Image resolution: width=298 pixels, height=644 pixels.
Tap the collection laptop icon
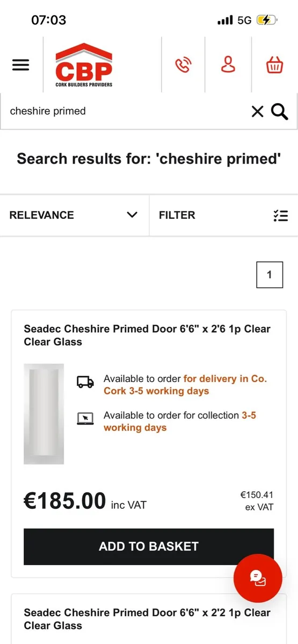(85, 419)
